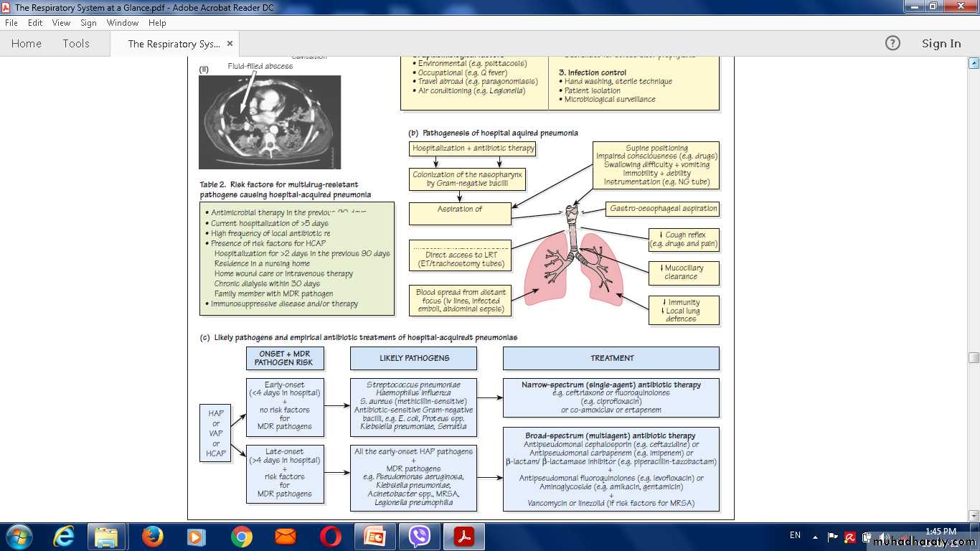
Task: Open the Tools tab
Action: click(x=76, y=43)
